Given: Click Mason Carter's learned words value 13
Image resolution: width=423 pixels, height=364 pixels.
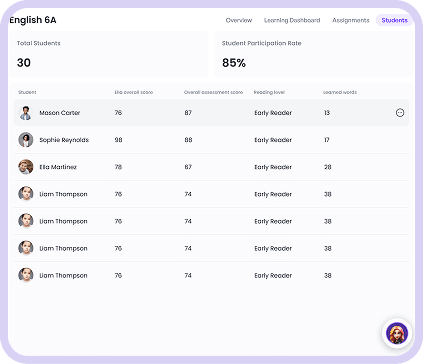Looking at the screenshot, I should (x=327, y=113).
